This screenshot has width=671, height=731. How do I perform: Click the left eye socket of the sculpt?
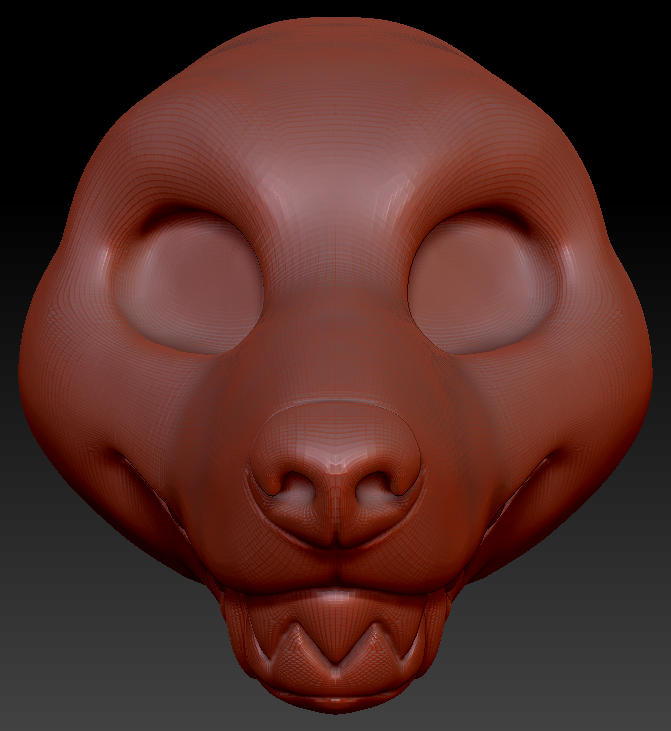coord(187,284)
